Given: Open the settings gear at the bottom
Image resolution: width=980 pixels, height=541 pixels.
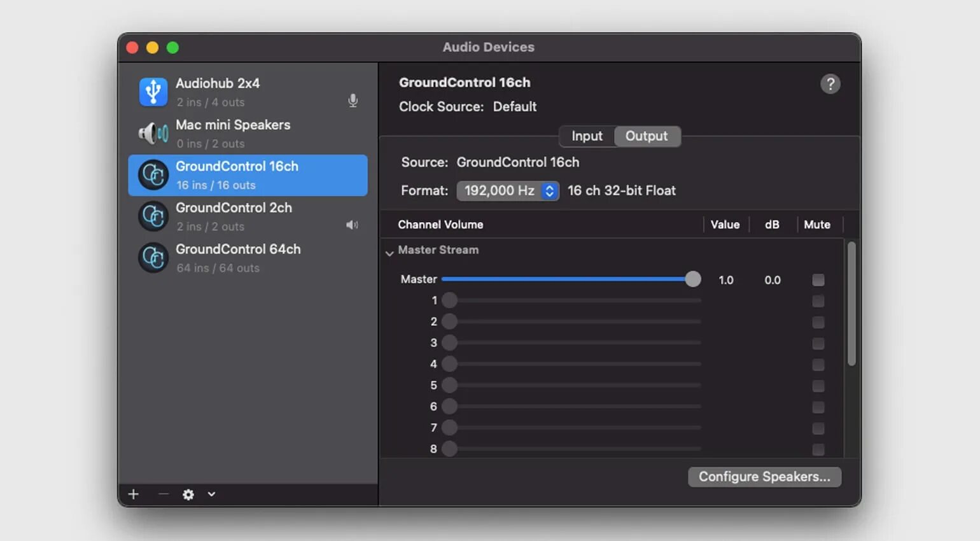Looking at the screenshot, I should (188, 494).
